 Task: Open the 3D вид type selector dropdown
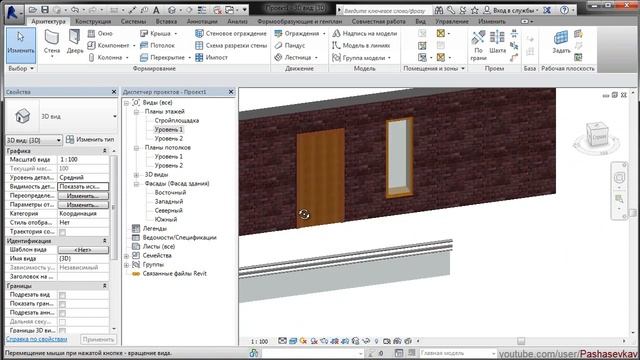115,116
